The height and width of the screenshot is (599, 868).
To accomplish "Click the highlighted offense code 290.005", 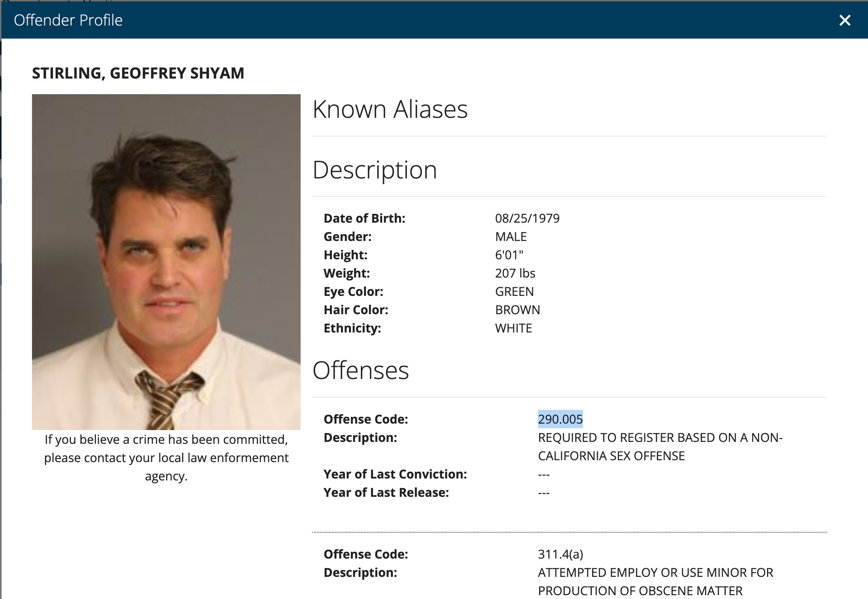I will [560, 419].
